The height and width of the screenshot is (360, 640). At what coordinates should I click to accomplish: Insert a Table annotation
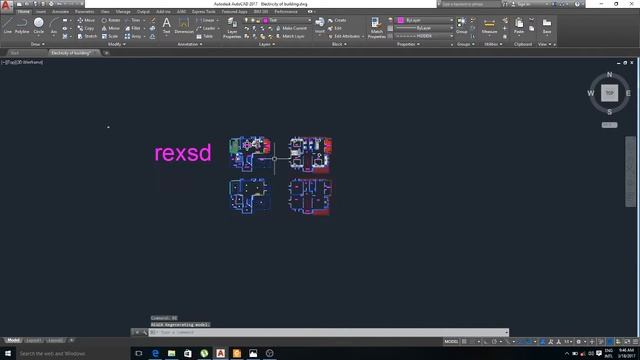click(x=205, y=36)
